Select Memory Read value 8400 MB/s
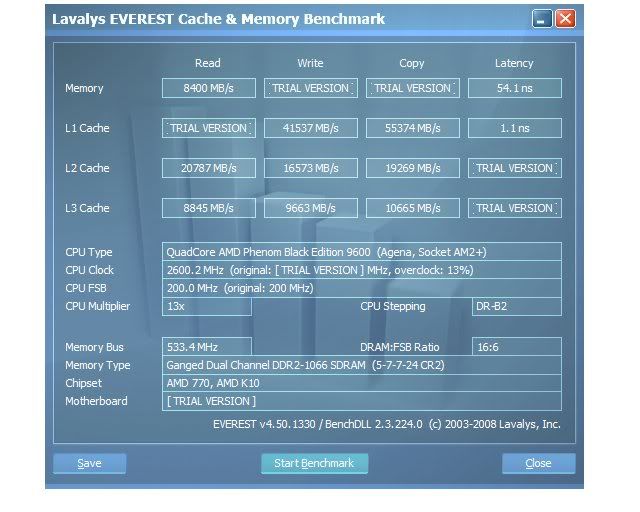 coord(209,88)
